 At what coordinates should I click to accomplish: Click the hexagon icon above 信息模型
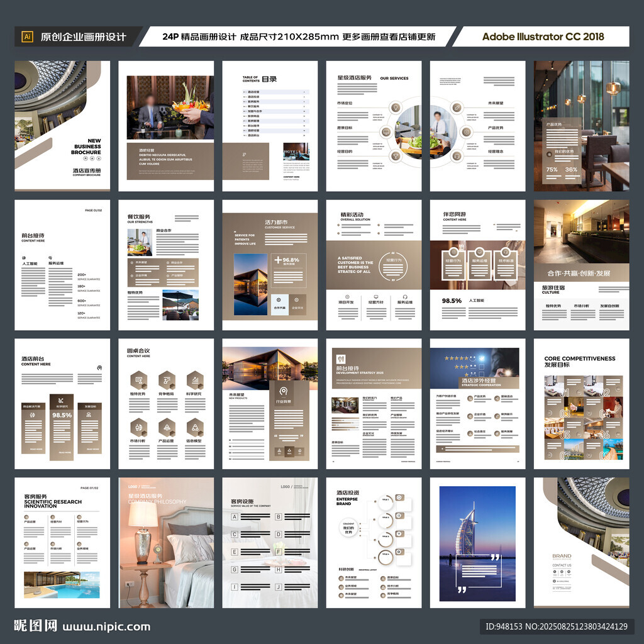(x=195, y=428)
